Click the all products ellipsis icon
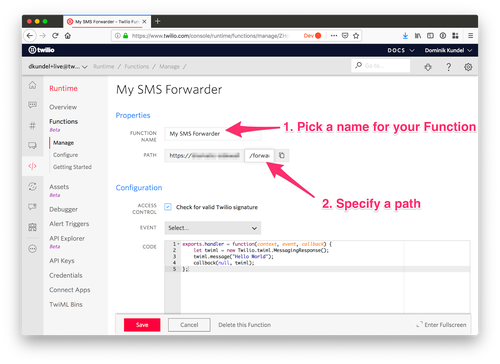The height and width of the screenshot is (364, 500). pyautogui.click(x=32, y=249)
